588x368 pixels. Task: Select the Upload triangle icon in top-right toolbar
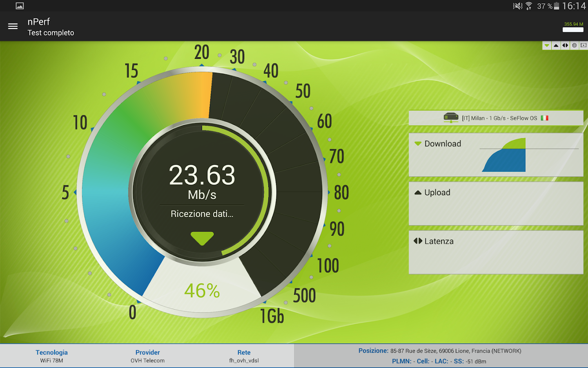point(556,45)
